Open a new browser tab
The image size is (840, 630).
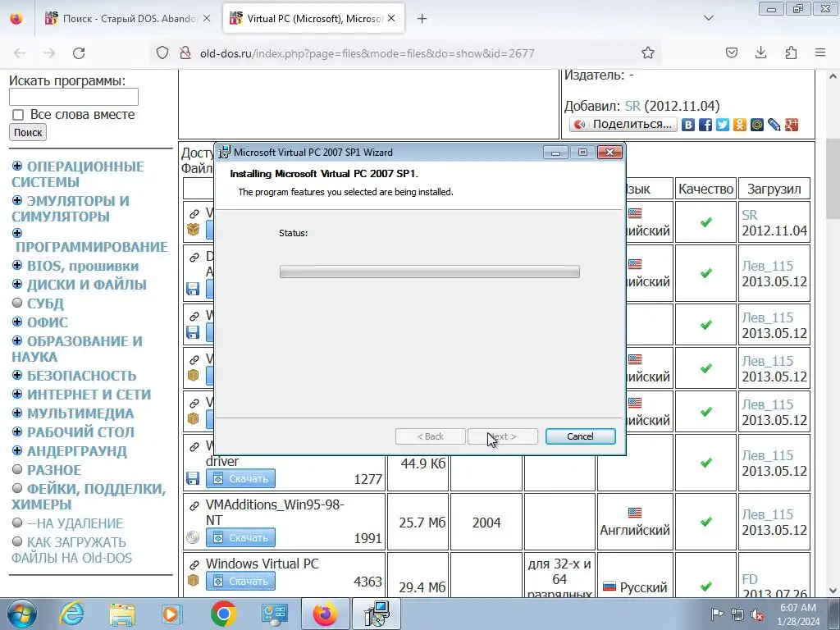(422, 19)
